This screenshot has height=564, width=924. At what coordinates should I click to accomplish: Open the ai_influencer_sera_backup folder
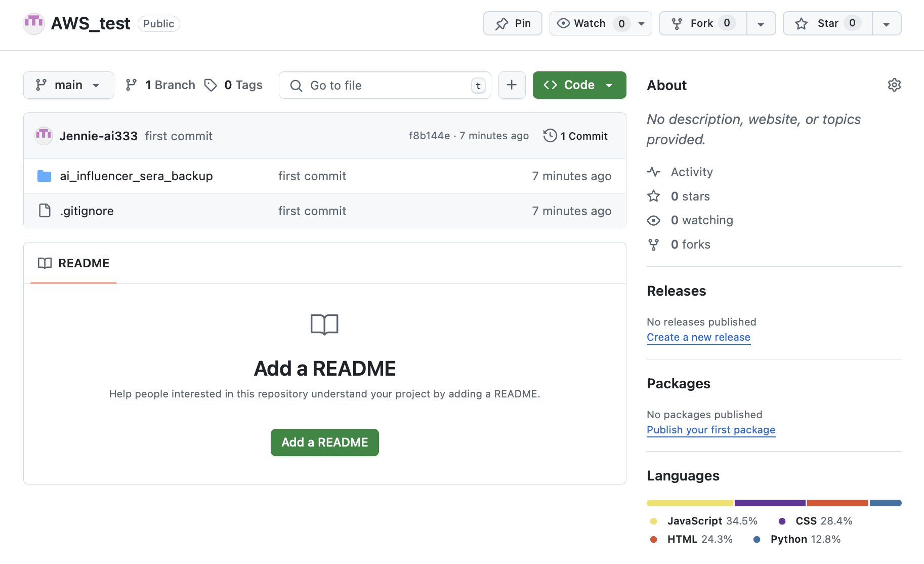point(137,176)
